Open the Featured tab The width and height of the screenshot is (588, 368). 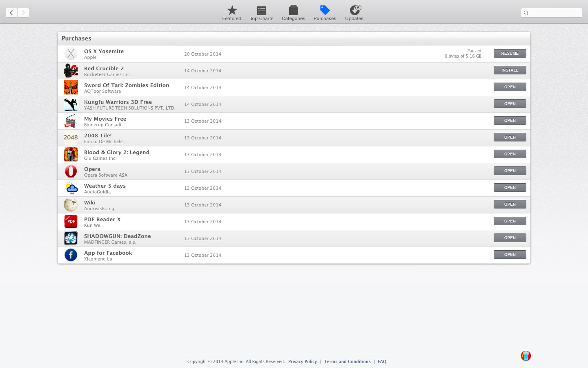pyautogui.click(x=232, y=13)
